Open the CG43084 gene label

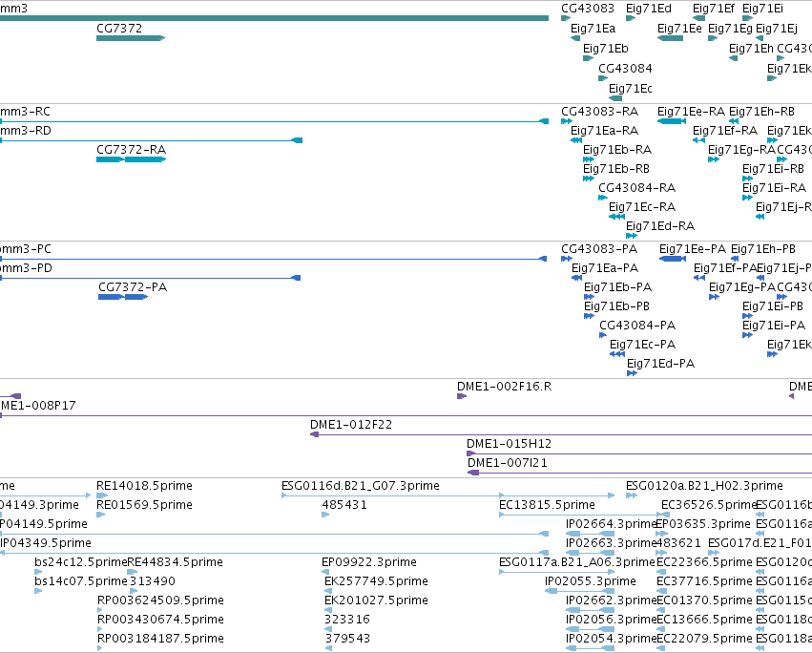pyautogui.click(x=625, y=69)
